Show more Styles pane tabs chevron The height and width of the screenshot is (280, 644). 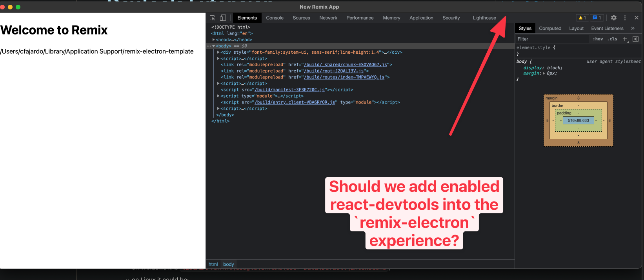coord(633,28)
